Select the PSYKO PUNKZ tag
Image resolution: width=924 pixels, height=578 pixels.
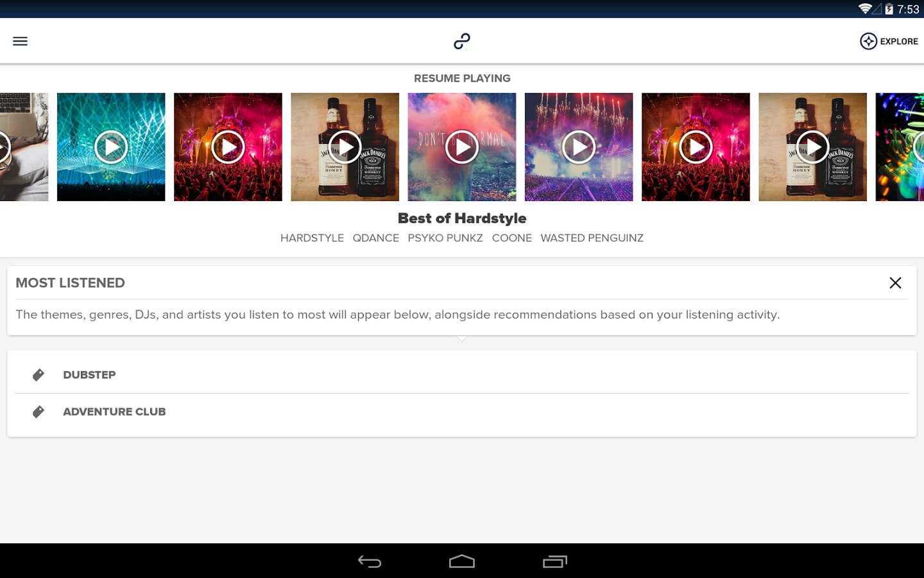click(x=445, y=238)
